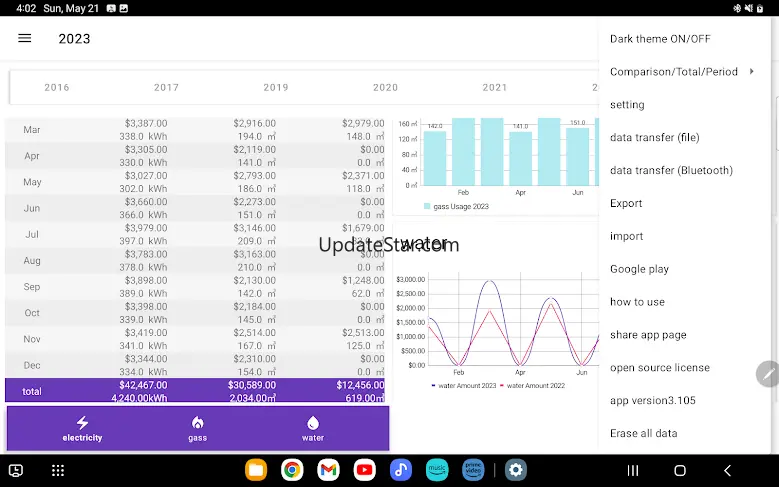779x487 pixels.
Task: Select year 2016 in year strip
Action: 57,87
